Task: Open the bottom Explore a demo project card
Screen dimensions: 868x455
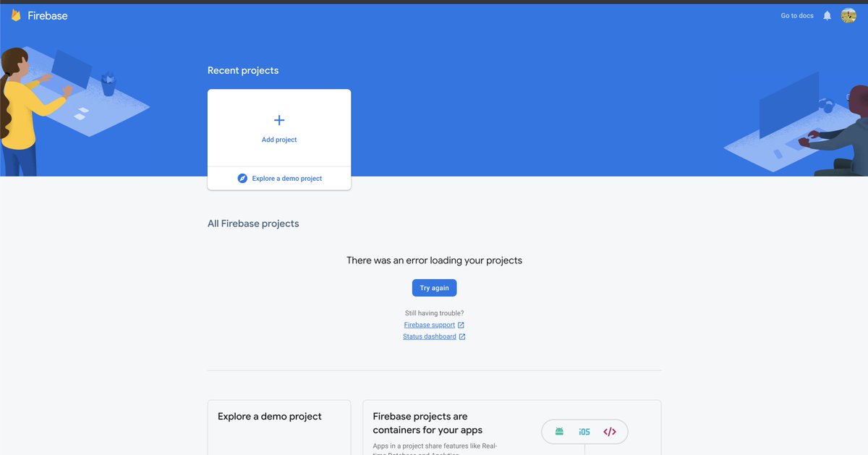Action: (x=279, y=428)
